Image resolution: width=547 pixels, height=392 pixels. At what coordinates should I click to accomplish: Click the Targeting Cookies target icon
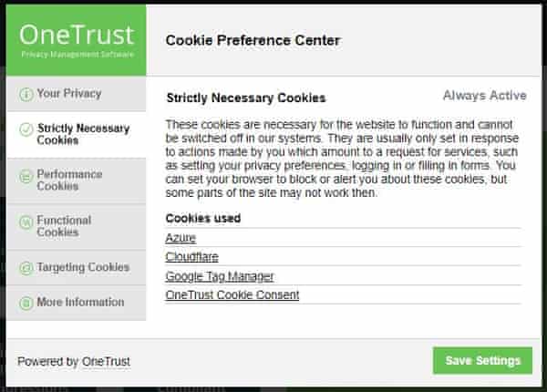click(x=26, y=268)
